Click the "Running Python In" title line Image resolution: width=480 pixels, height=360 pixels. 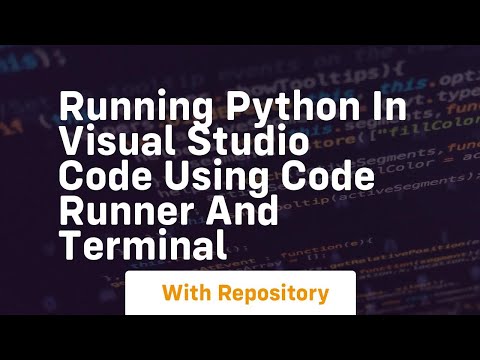coord(233,107)
